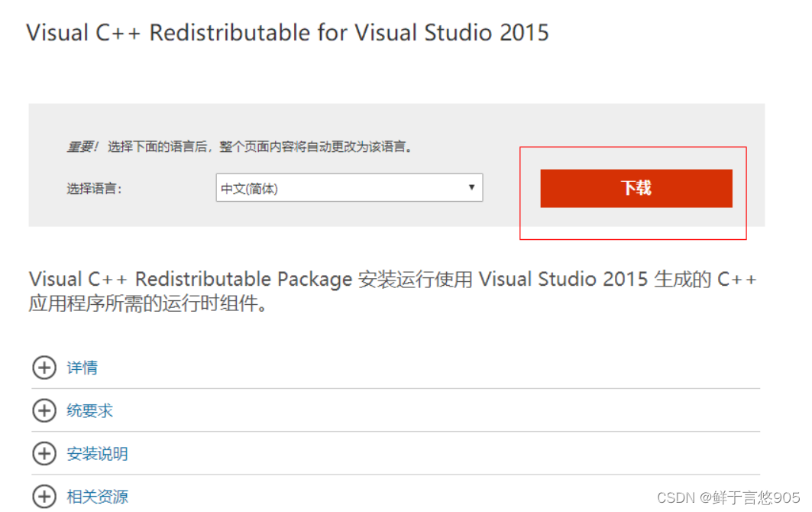The image size is (812, 512).
Task: Click the italic 重要! warning word
Action: pyautogui.click(x=82, y=147)
